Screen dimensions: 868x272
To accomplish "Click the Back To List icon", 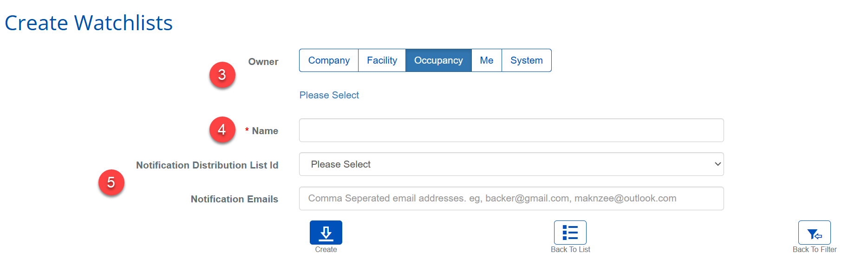I will tap(570, 233).
